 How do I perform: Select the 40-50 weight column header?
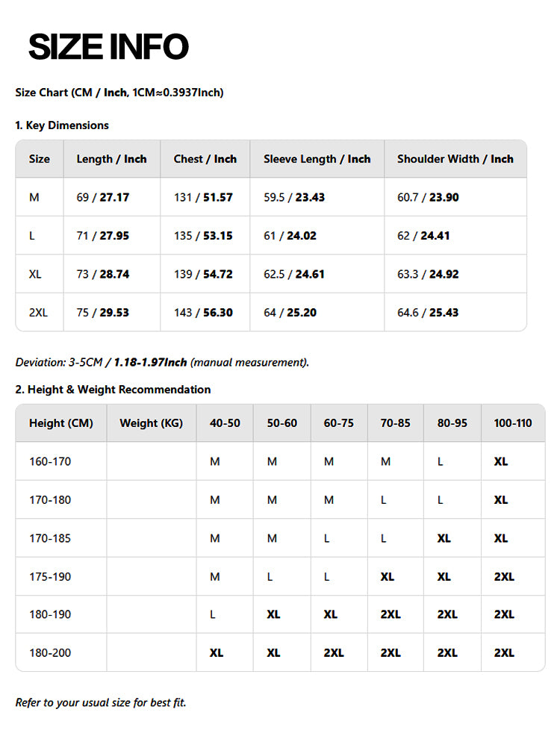[225, 423]
